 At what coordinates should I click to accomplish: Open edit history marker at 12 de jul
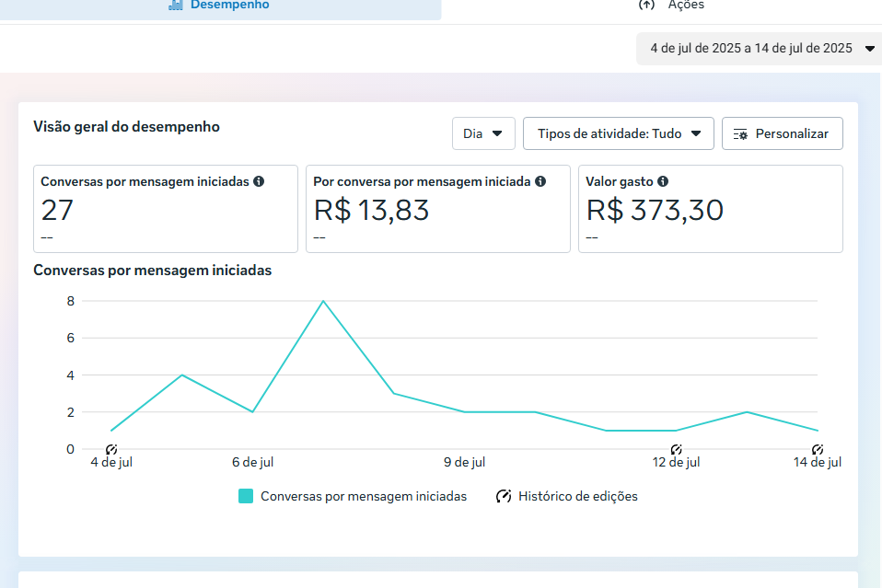[x=677, y=449]
